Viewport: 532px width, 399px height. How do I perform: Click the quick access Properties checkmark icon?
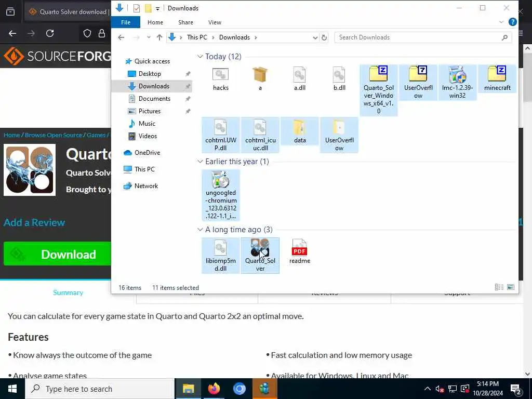137,8
